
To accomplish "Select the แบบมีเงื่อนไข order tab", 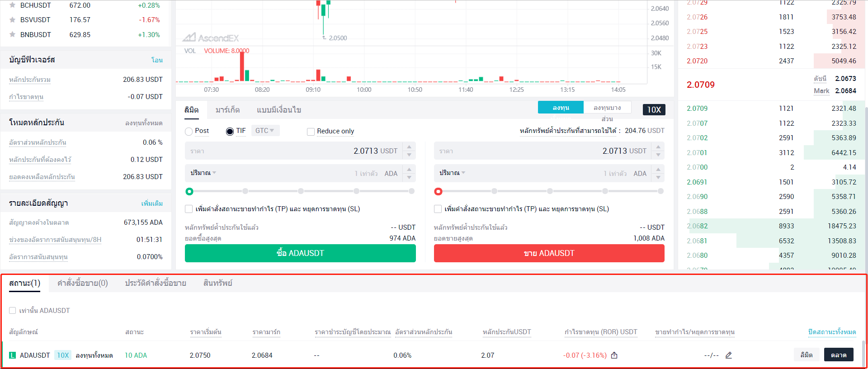I will pos(279,110).
